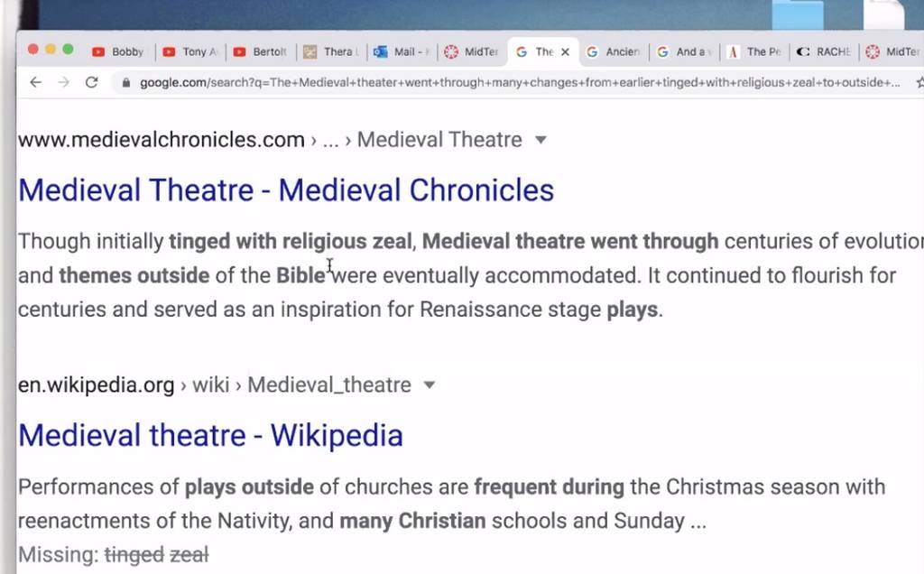Click the Google favicon on Ancien tab
Viewport: 924px width, 574px height.
[592, 51]
